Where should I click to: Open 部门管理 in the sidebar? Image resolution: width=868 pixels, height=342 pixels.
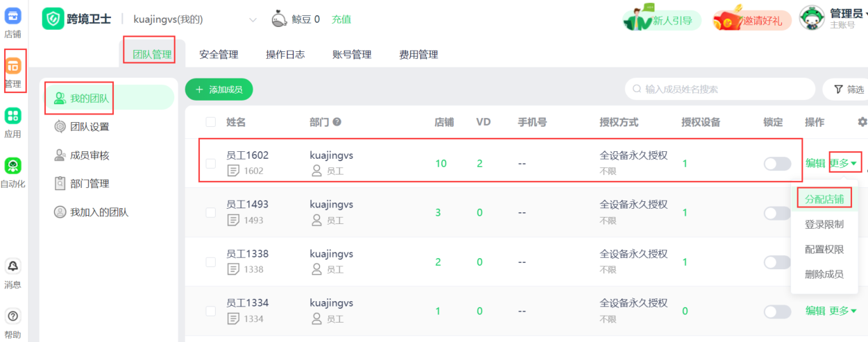90,184
